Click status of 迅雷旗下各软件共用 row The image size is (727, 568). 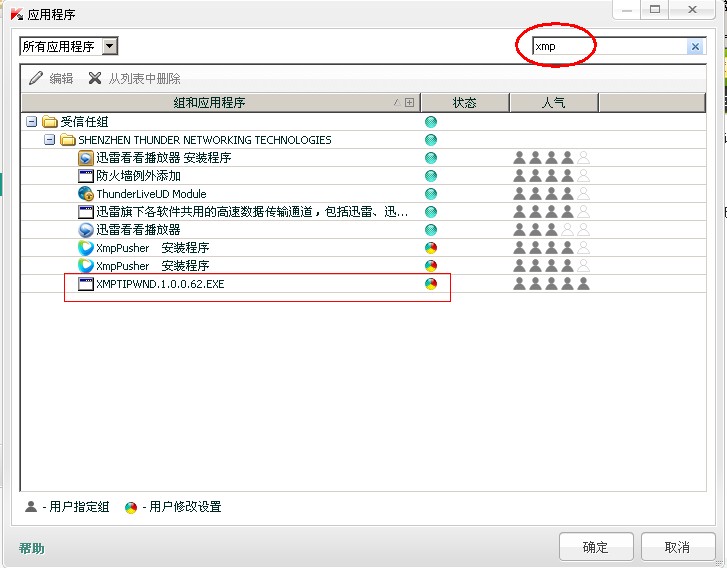coord(431,212)
